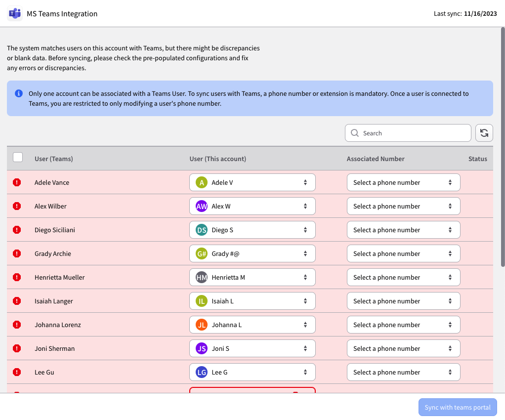Open the Alex W account user dropdown
Image resolution: width=505 pixels, height=420 pixels.
(252, 206)
